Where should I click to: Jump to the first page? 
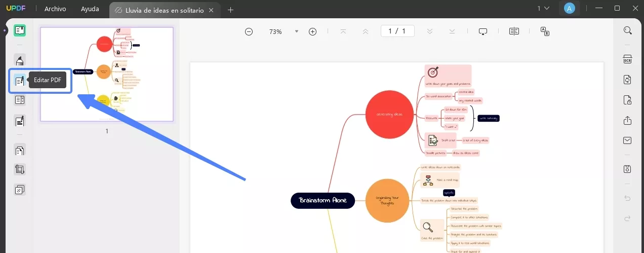[x=343, y=31]
